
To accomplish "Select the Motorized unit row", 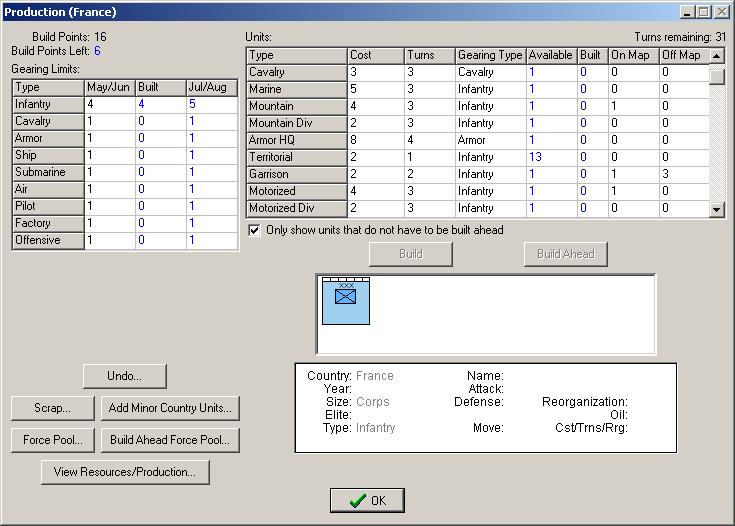I will point(477,191).
